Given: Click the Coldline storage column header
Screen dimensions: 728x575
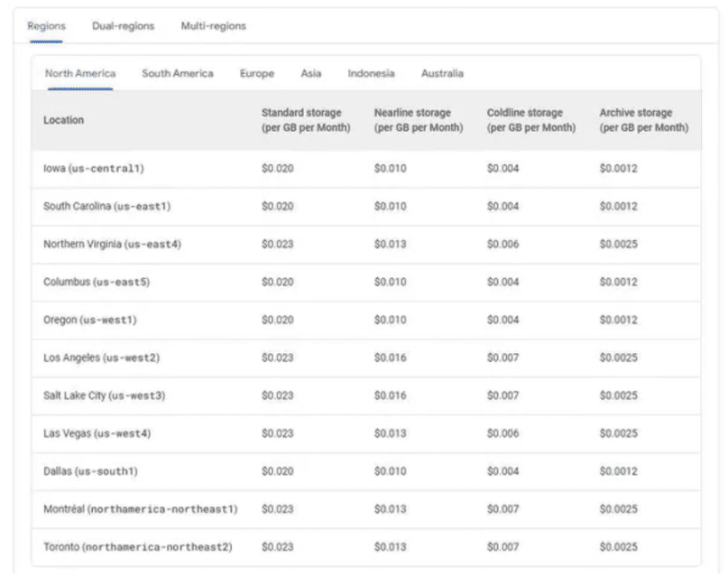Looking at the screenshot, I should click(531, 120).
